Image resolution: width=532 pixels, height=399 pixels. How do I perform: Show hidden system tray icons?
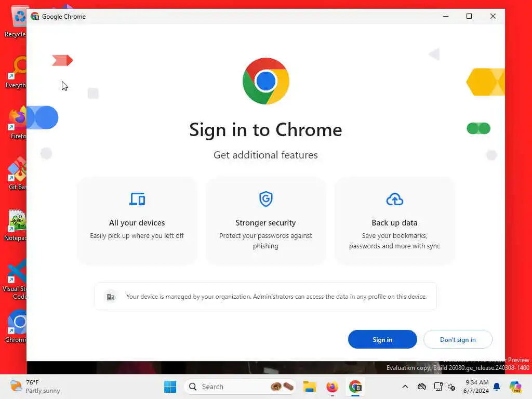tap(405, 387)
